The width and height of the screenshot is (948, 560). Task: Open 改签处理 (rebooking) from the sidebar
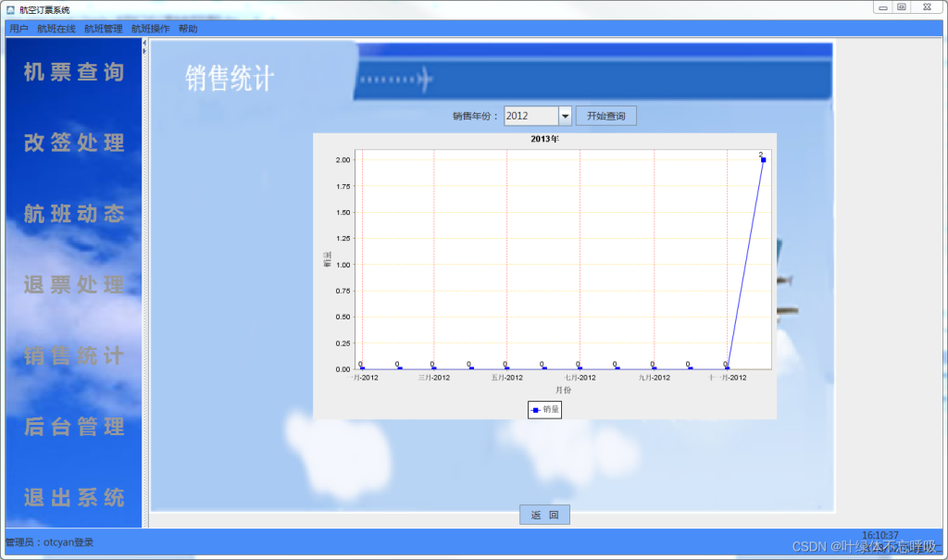pos(74,143)
